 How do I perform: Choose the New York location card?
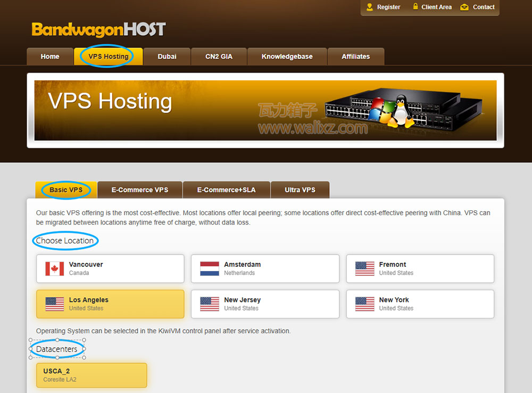(x=420, y=304)
